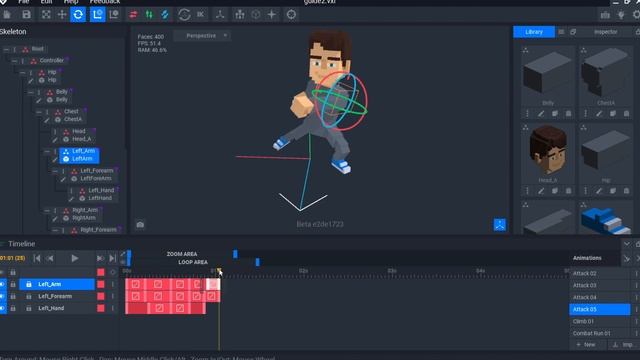Select the move tool with four arrows
This screenshot has height=360, width=640.
point(62,15)
